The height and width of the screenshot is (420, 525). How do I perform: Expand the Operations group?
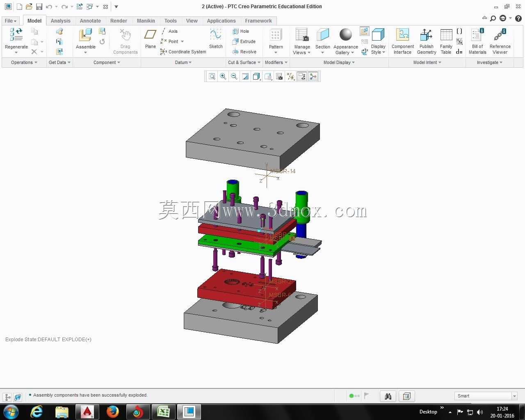click(x=24, y=62)
